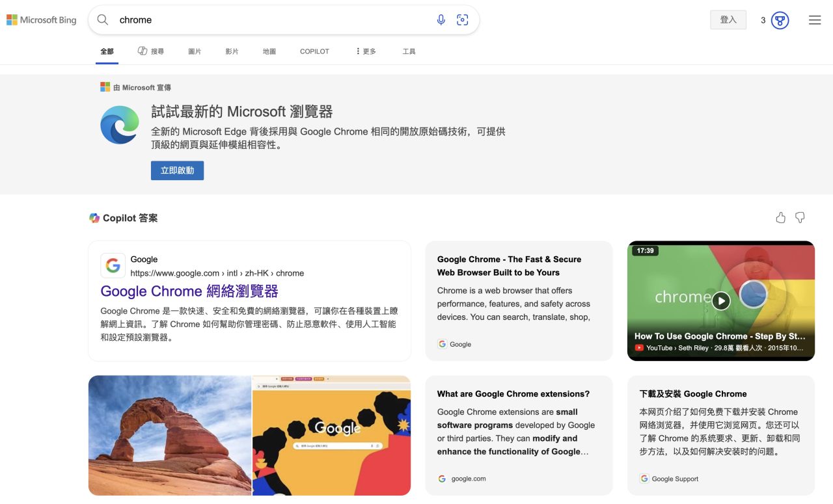Click the 登入 sign-in button

(x=728, y=20)
